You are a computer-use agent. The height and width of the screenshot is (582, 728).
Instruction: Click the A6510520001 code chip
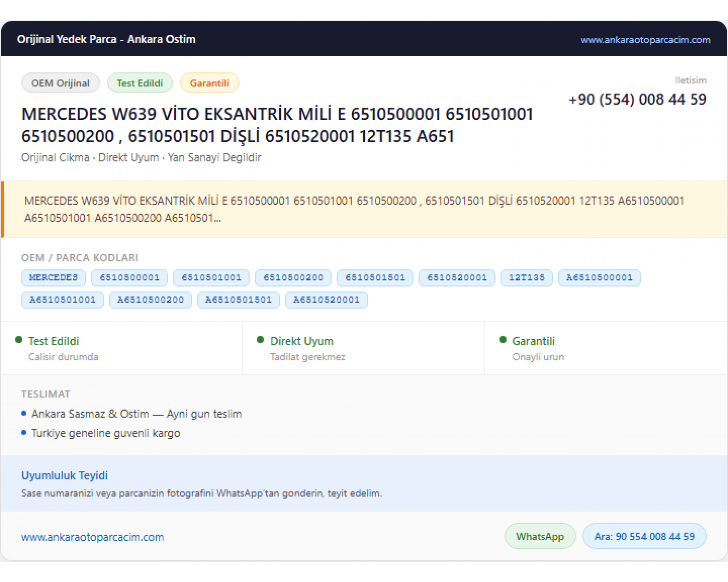coord(326,300)
